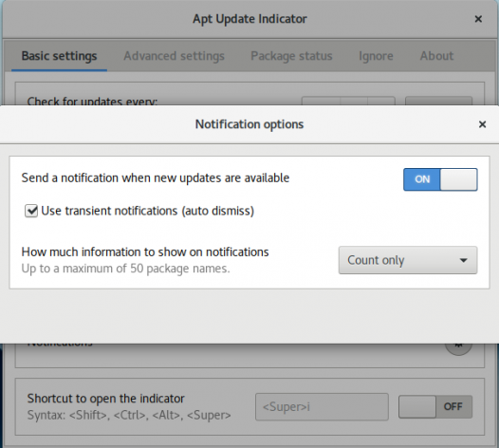Click the update interval number field
This screenshot has width=499, height=448.
click(x=321, y=101)
